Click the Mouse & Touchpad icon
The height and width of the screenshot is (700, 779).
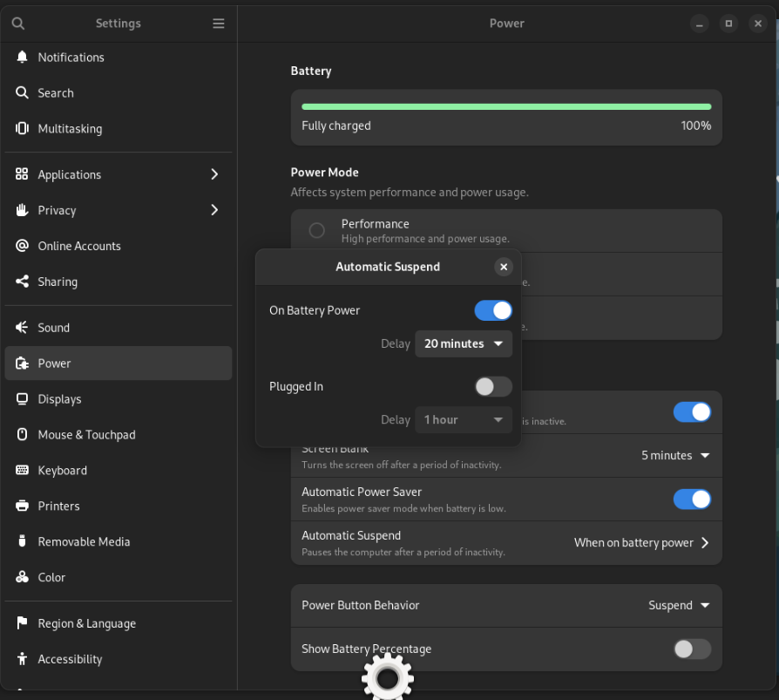22,434
